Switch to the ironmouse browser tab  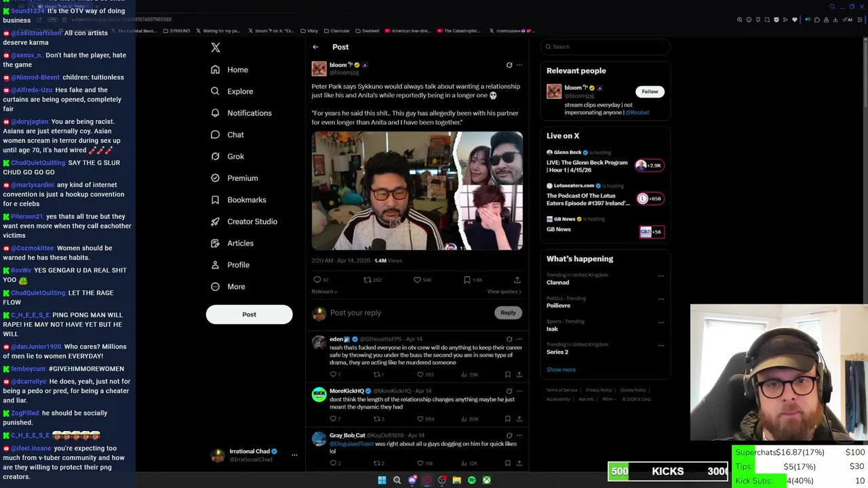click(511, 31)
